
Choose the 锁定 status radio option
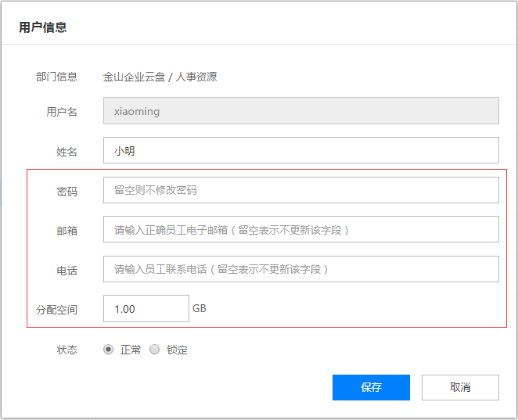155,350
